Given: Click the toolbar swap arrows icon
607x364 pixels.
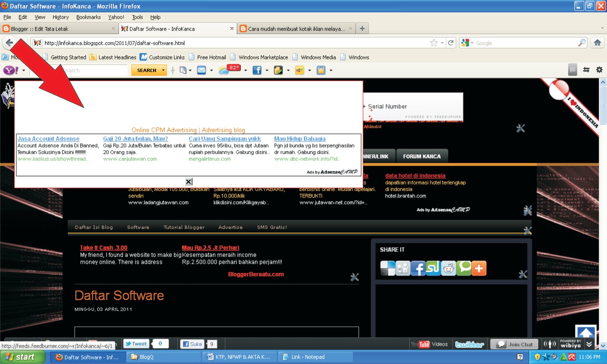Looking at the screenshot, I should [x=587, y=70].
